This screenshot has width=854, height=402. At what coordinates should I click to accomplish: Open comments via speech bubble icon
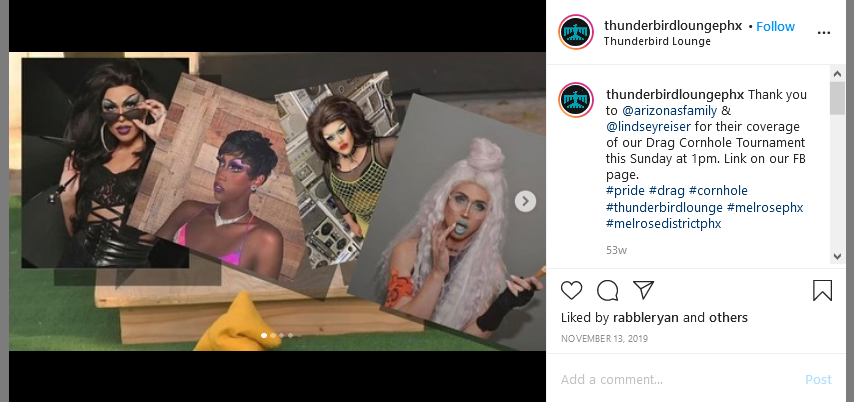[x=607, y=290]
